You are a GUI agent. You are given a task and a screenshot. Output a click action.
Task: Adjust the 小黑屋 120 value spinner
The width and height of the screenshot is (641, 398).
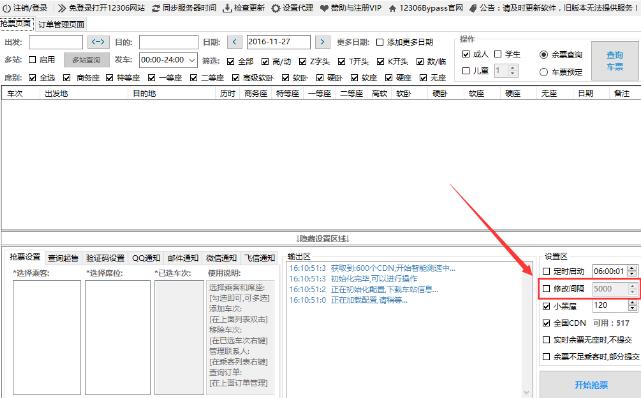(632, 305)
